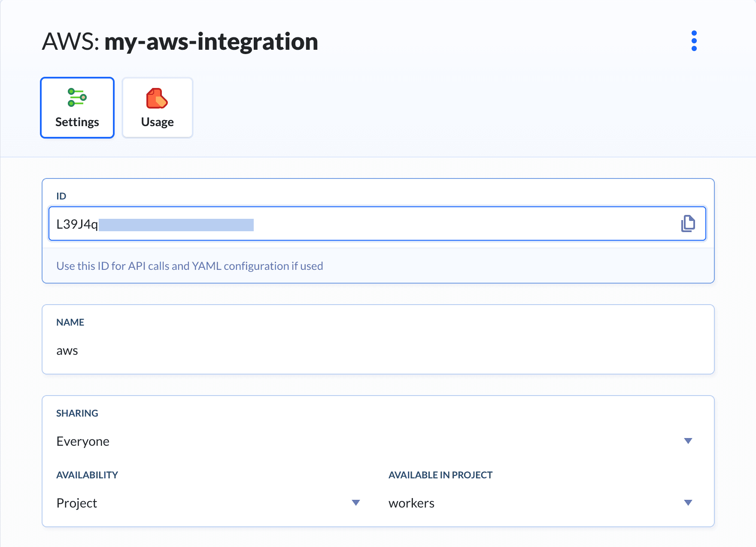Click the AVAILABLE IN PROJECT label
Image resolution: width=756 pixels, height=547 pixels.
click(x=440, y=475)
